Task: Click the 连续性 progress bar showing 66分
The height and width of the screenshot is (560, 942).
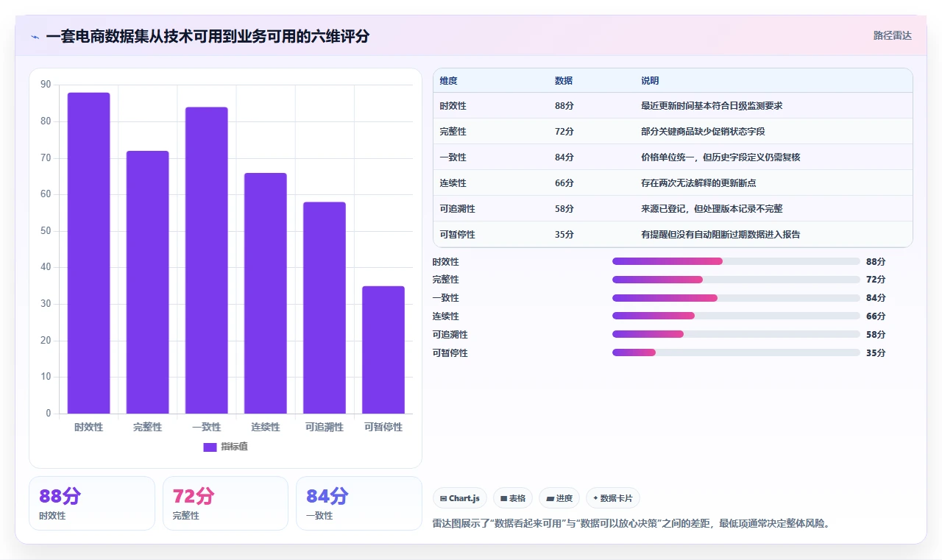Action: pyautogui.click(x=736, y=316)
